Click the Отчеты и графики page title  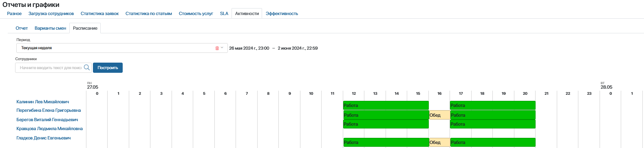(31, 5)
